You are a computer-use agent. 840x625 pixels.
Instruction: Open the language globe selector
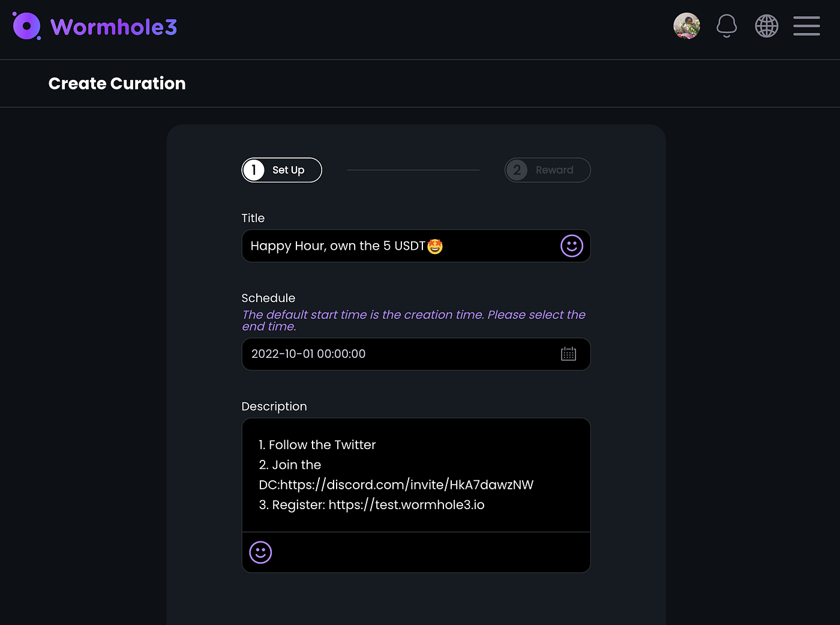coord(766,26)
